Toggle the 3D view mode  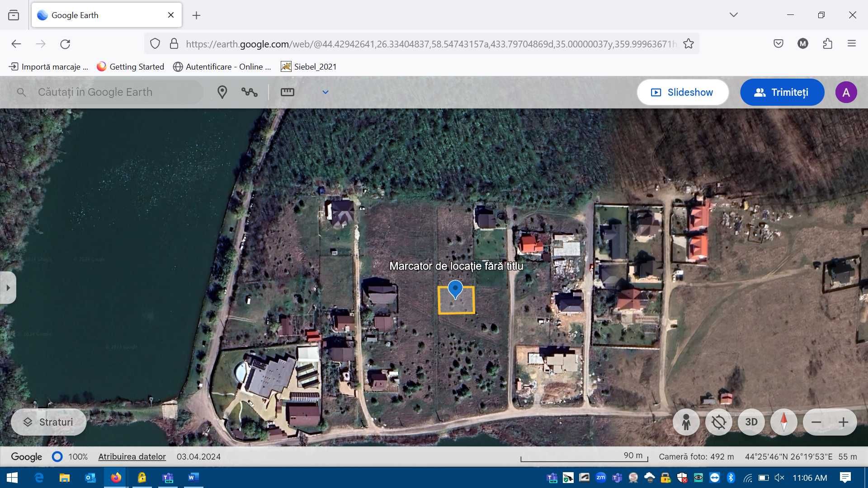pyautogui.click(x=751, y=422)
